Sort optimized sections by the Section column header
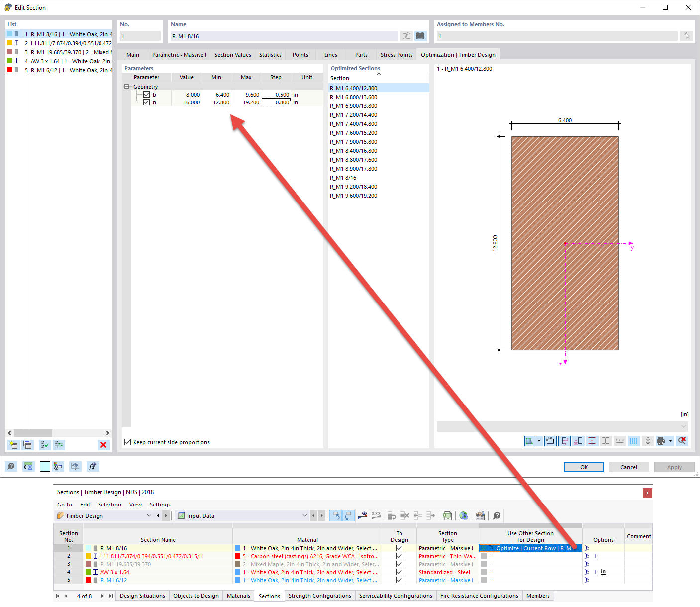This screenshot has width=700, height=607. click(378, 78)
